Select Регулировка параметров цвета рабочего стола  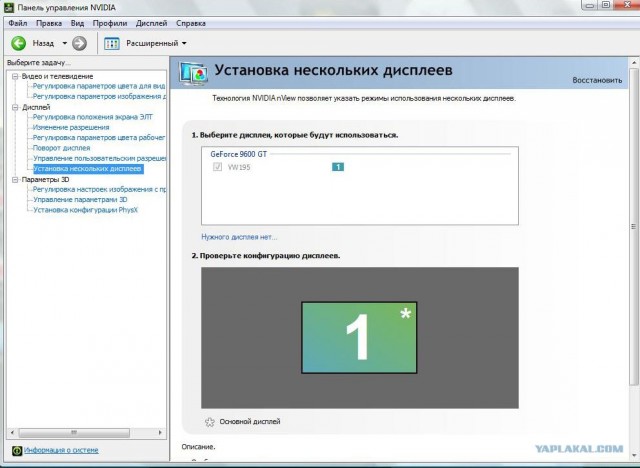point(99,138)
